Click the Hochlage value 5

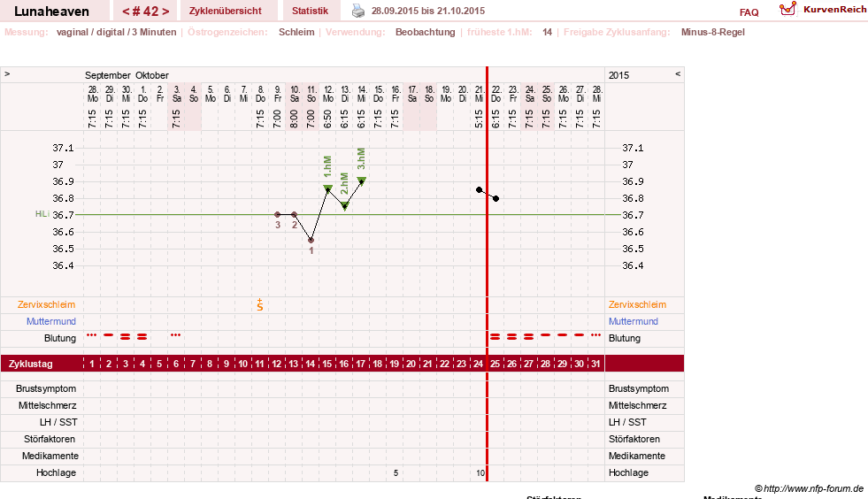[396, 473]
